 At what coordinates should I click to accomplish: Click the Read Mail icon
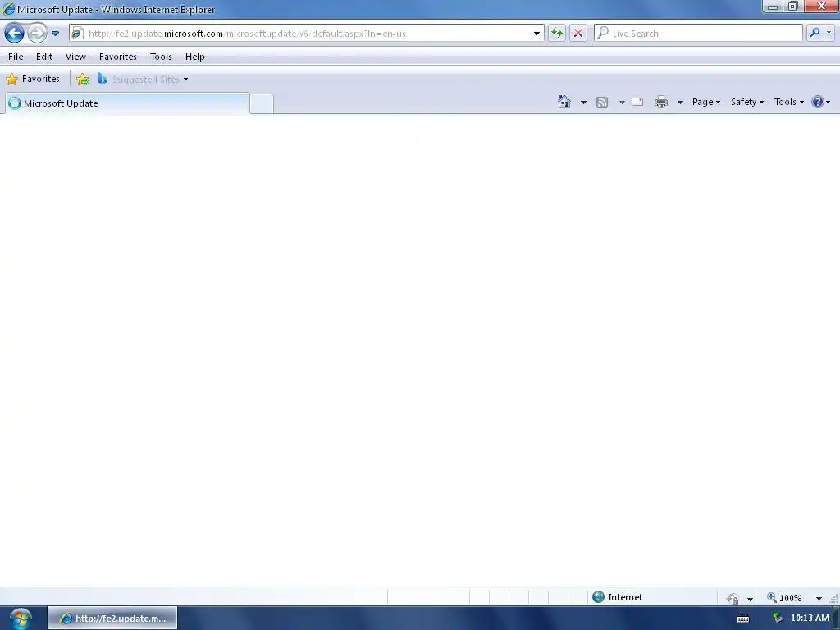pyautogui.click(x=637, y=102)
